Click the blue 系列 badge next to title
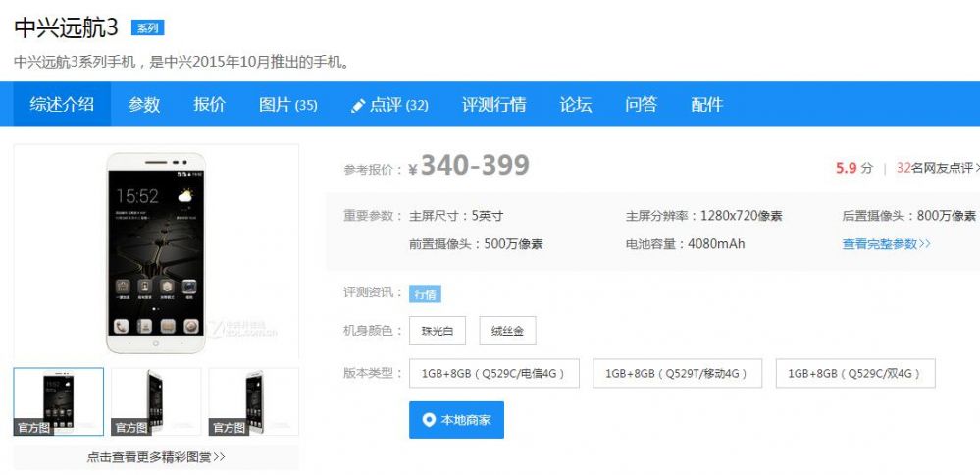Screen dimensions: 980x475 click(147, 27)
